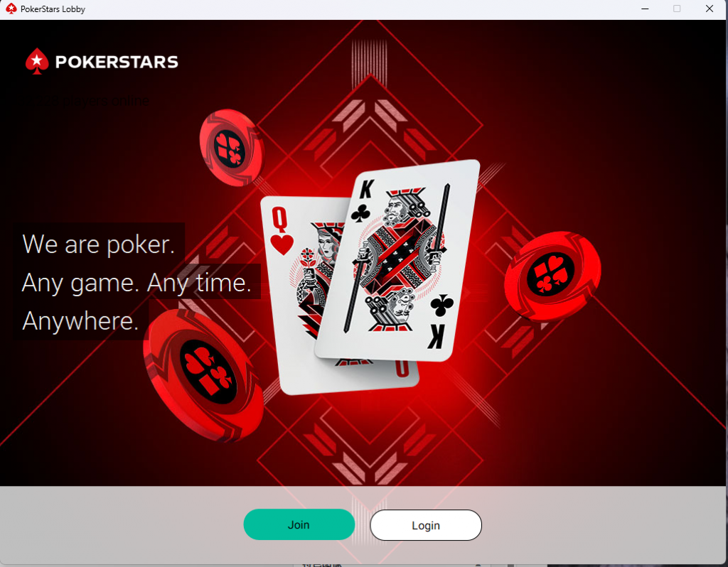Click the black club symbol under the upright K
The width and height of the screenshot is (728, 567).
coord(360,213)
